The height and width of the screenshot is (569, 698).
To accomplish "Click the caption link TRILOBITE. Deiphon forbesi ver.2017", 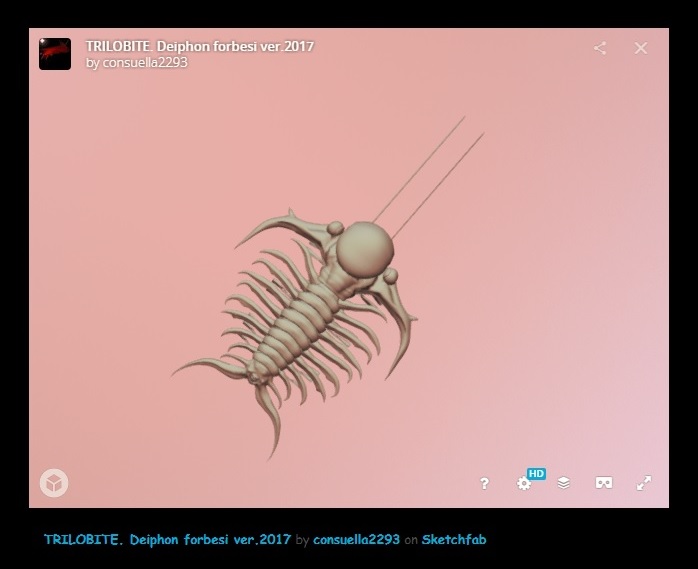I will pyautogui.click(x=167, y=540).
